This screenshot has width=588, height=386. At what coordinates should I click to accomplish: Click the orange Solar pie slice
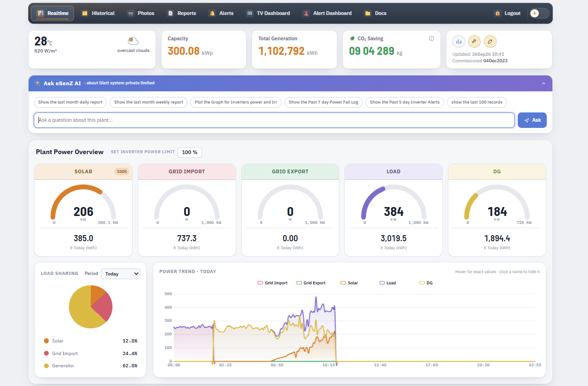click(x=97, y=293)
